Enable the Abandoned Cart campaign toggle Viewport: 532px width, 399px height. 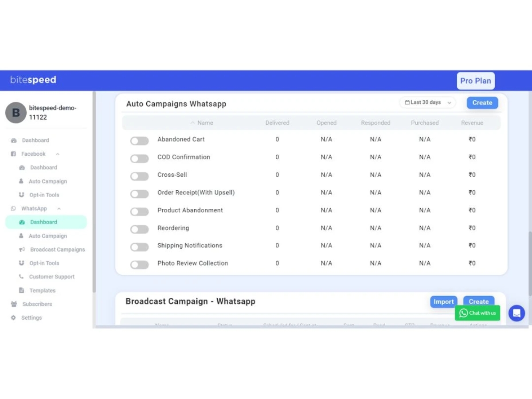[x=139, y=141]
